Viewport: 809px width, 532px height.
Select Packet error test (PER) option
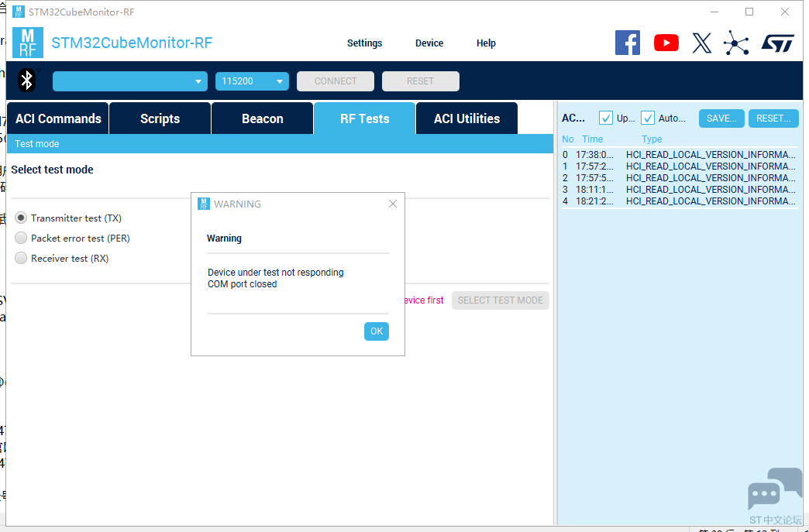22,239
